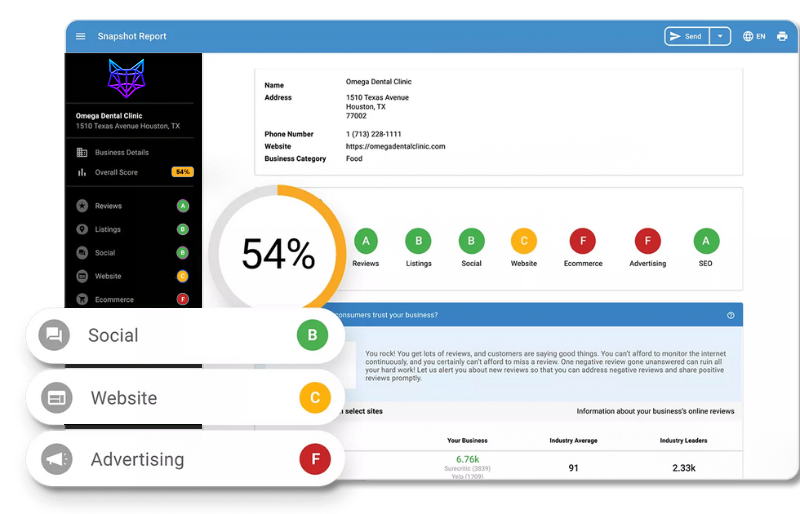Click the Social chat bubble icon card
The image size is (800, 514).
click(x=54, y=335)
